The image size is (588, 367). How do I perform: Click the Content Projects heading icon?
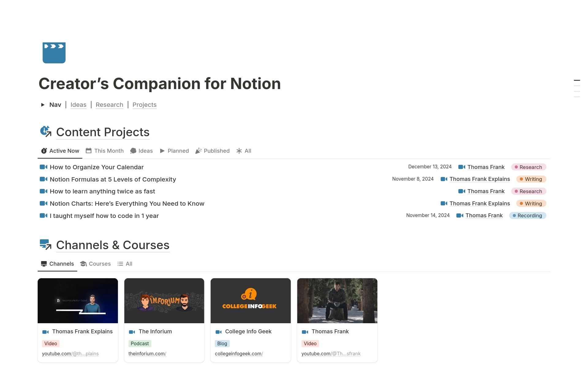tap(46, 132)
